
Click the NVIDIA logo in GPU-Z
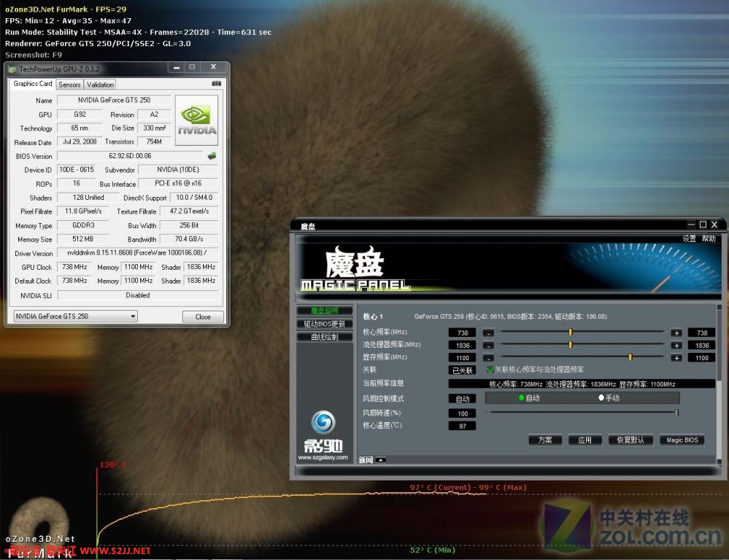click(197, 120)
